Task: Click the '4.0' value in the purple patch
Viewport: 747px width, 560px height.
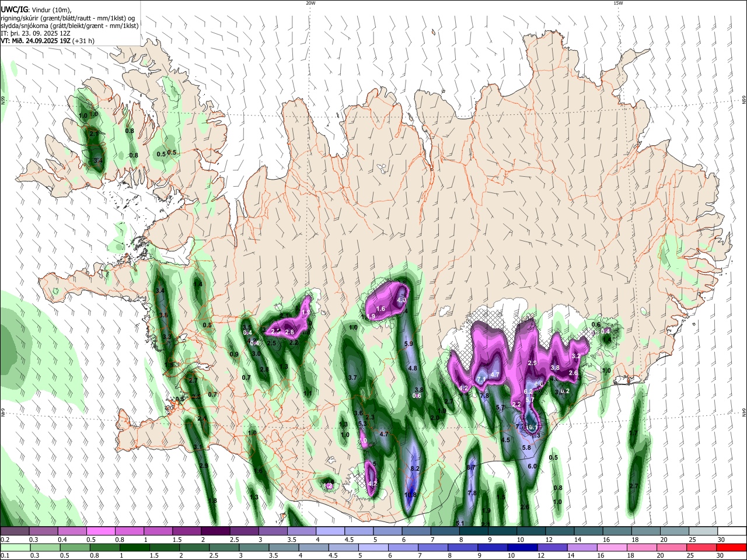Action: point(402,300)
